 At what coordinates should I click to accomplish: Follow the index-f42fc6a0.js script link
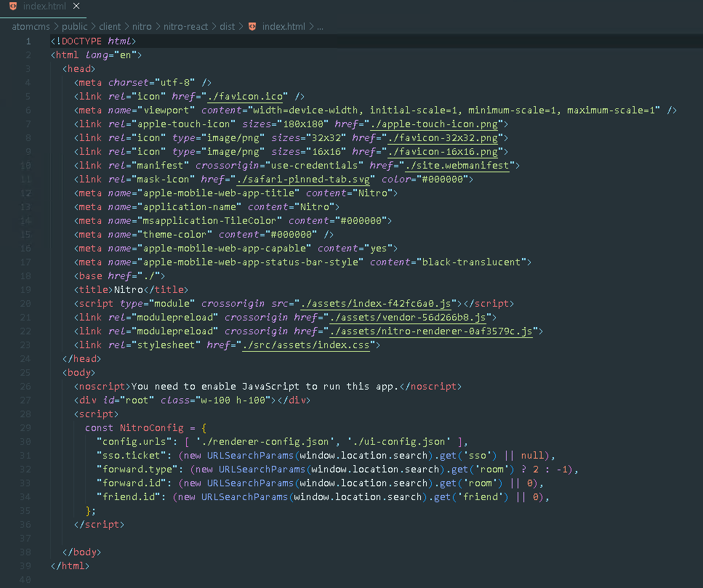pos(376,304)
